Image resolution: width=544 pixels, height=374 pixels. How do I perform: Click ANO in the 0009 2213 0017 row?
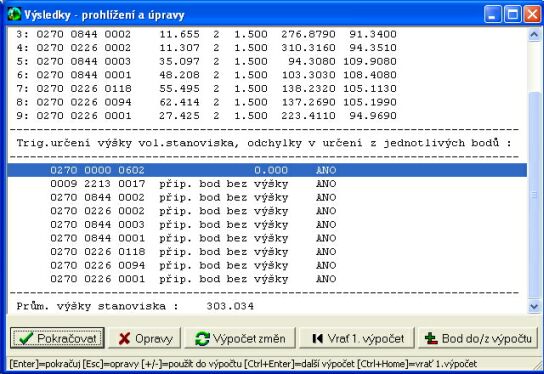tap(326, 184)
